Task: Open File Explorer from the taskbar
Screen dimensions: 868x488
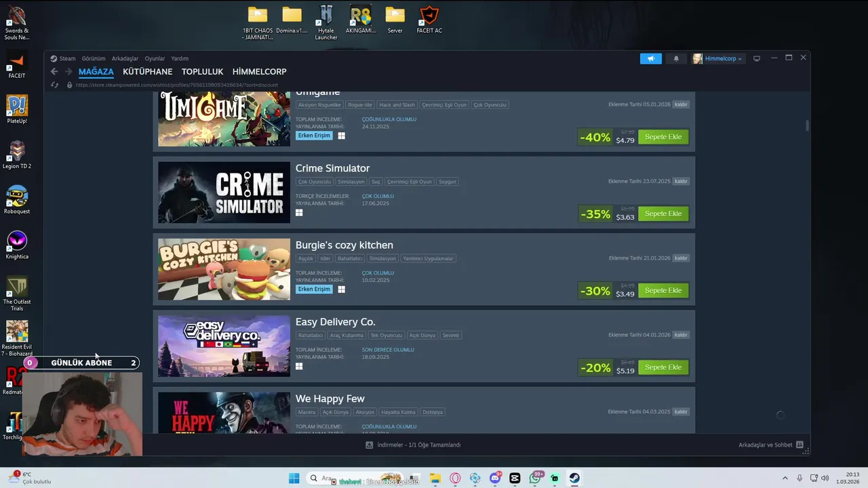Action: 435,478
